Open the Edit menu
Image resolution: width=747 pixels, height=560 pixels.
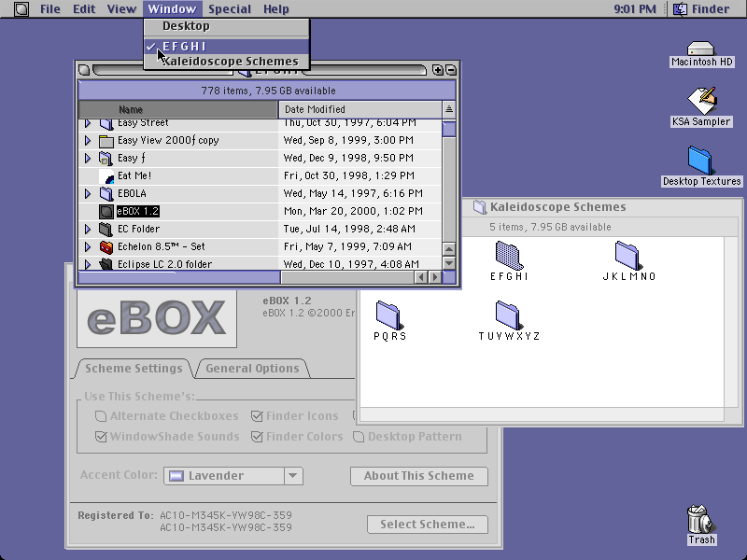84,8
